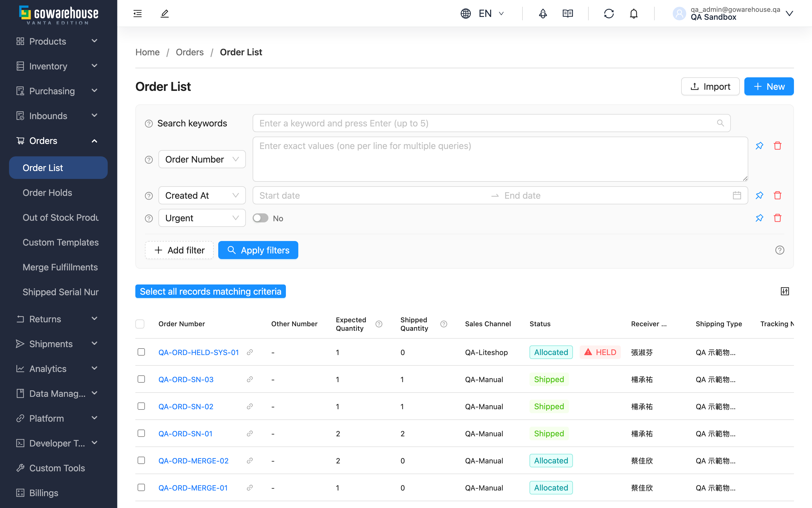This screenshot has width=812, height=508.
Task: Expand the QA Sandbox account menu
Action: coord(789,14)
